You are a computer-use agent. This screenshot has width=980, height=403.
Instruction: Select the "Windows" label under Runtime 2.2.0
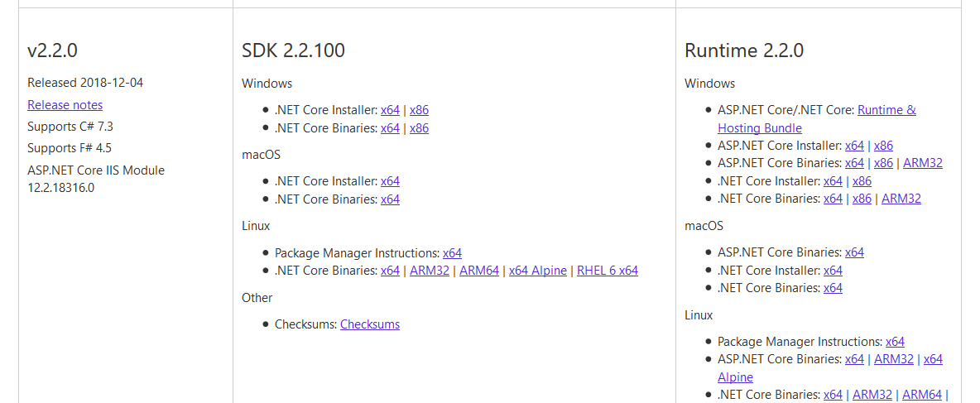710,83
